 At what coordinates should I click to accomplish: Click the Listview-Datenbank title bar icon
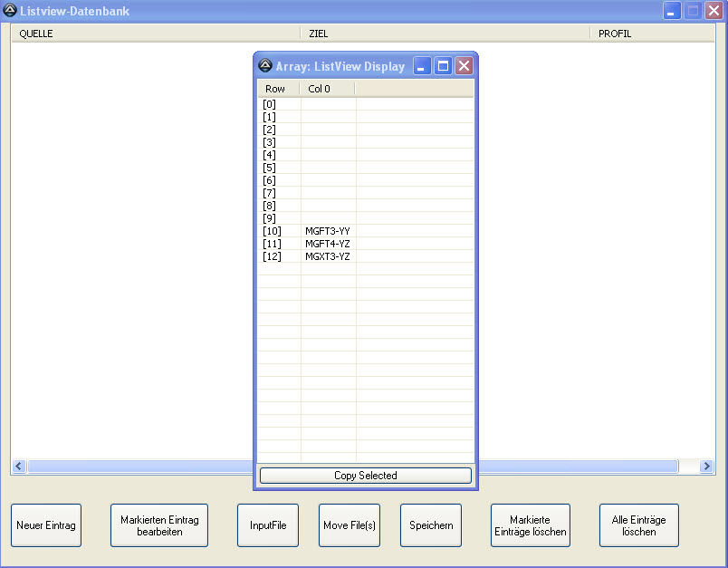pyautogui.click(x=10, y=11)
